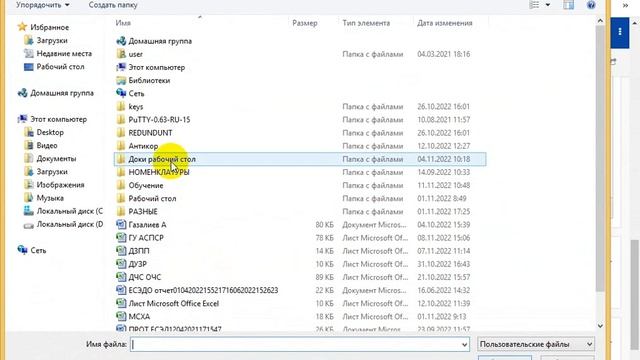
Task: Open the view options dropdown arrow
Action: [x=548, y=5]
